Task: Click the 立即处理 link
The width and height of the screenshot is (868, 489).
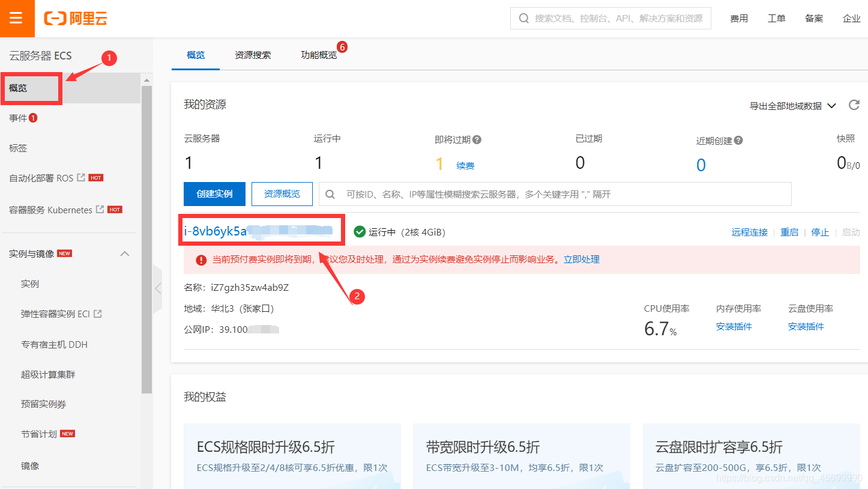Action: (582, 260)
